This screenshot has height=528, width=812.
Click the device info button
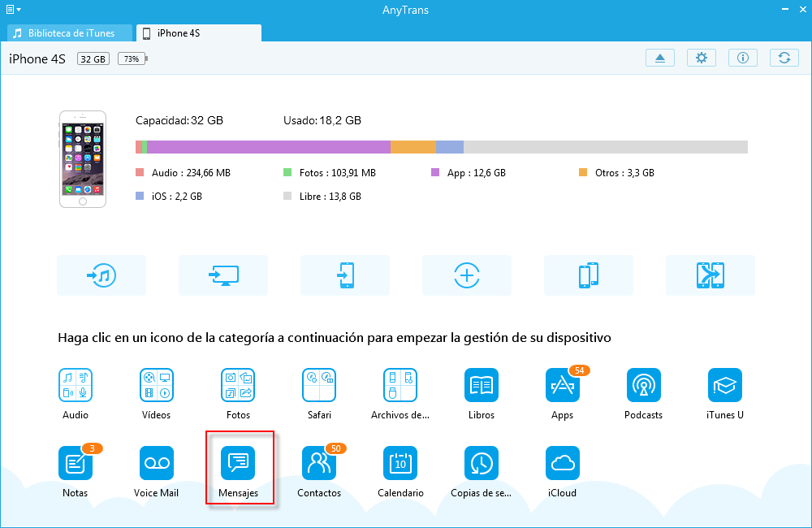[x=743, y=58]
